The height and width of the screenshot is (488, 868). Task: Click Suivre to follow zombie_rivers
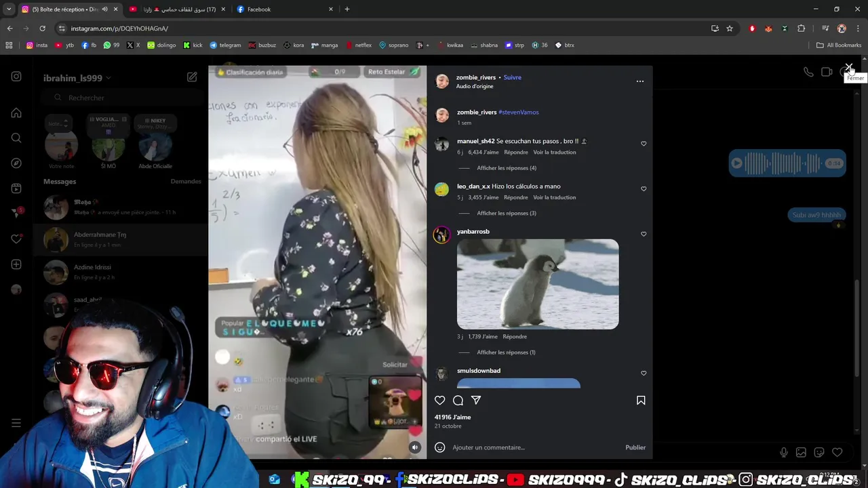coord(513,77)
